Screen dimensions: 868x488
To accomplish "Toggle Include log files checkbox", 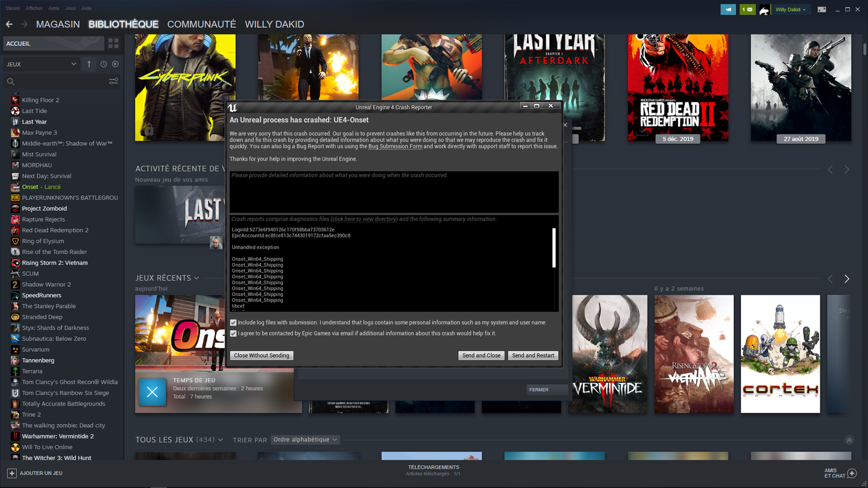I will pyautogui.click(x=233, y=323).
